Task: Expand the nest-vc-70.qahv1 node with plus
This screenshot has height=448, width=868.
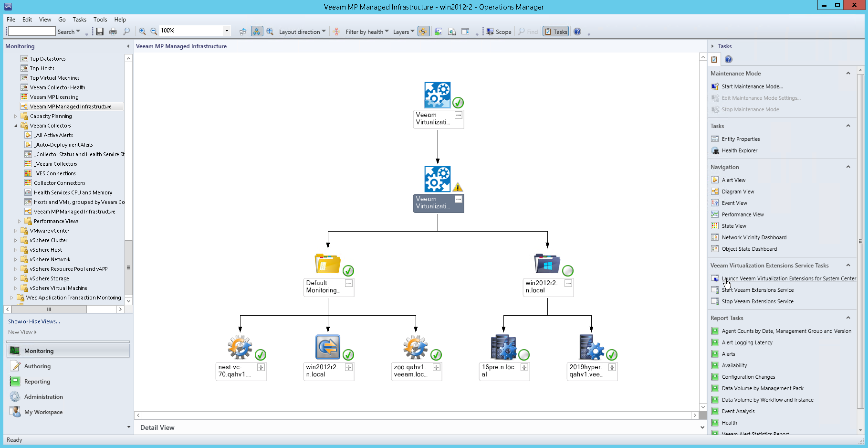Action: (x=261, y=367)
